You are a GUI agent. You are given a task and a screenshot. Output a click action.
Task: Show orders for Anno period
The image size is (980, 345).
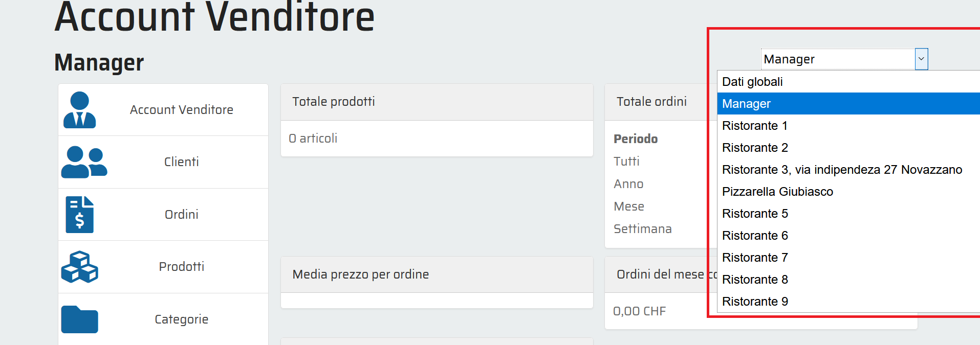pos(628,184)
